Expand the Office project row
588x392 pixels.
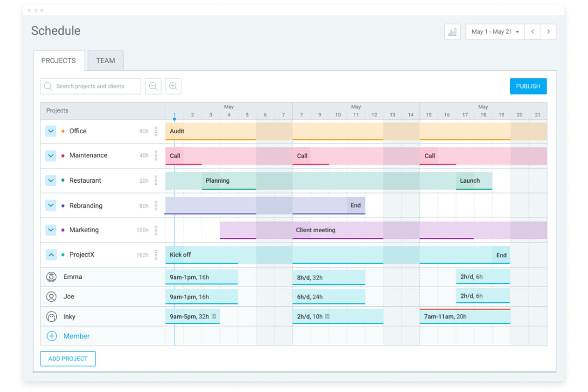point(51,131)
